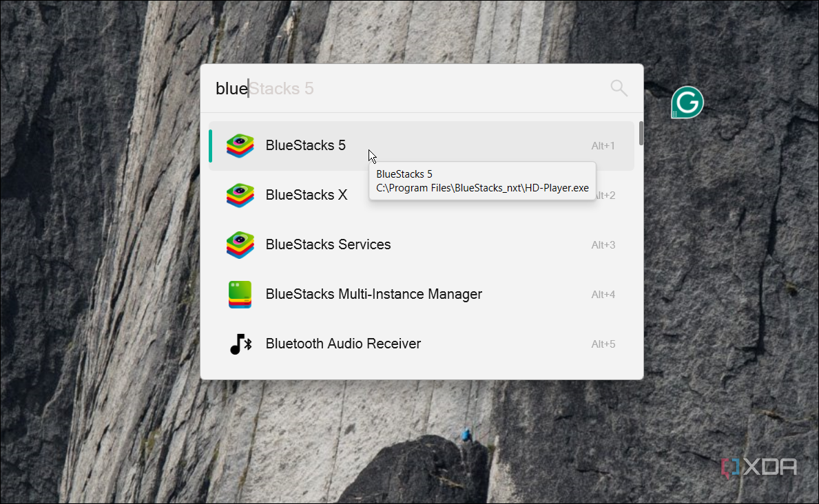
Task: Click the Alt+1 shortcut label
Action: coord(603,145)
